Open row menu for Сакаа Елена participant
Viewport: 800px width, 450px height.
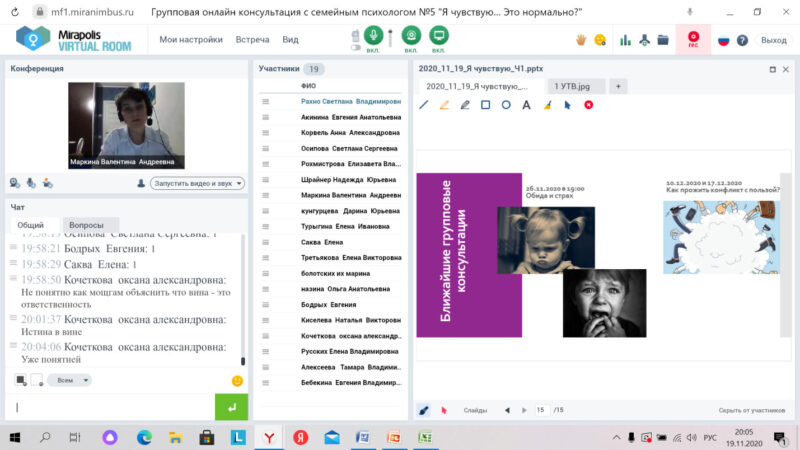click(x=265, y=242)
